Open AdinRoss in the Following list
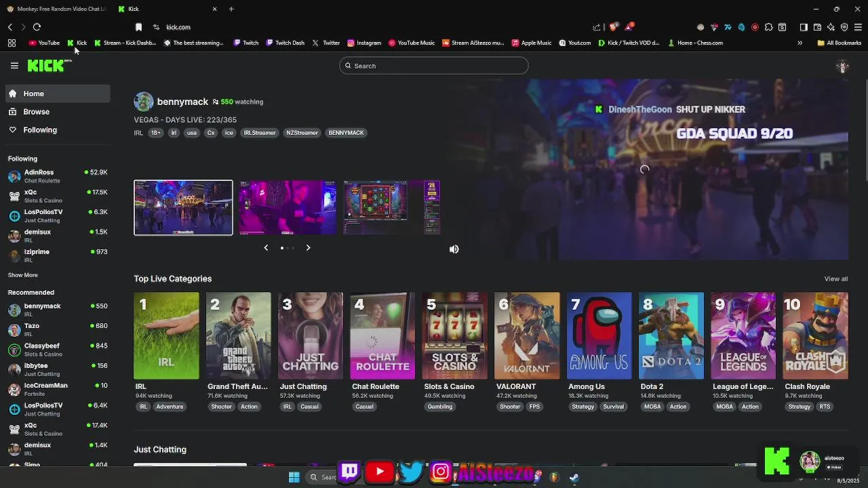 tap(58, 176)
